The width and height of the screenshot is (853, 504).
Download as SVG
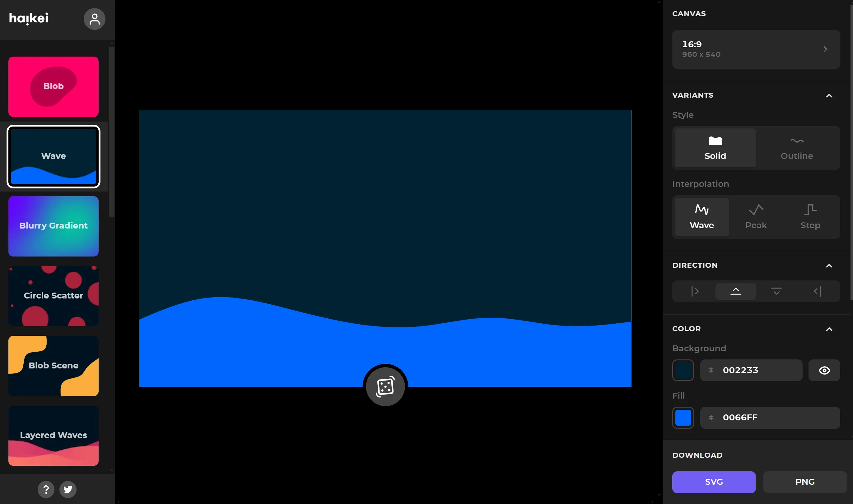pyautogui.click(x=714, y=482)
